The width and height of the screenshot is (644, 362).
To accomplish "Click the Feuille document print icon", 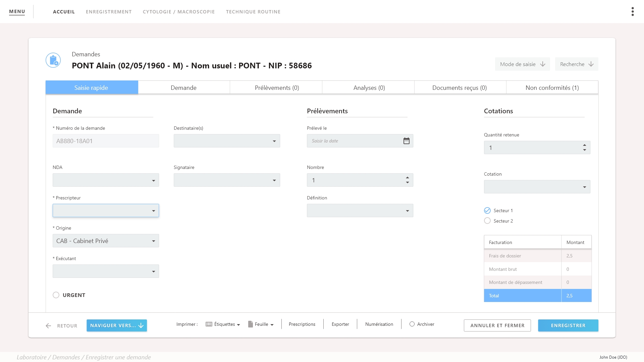I will pyautogui.click(x=250, y=324).
